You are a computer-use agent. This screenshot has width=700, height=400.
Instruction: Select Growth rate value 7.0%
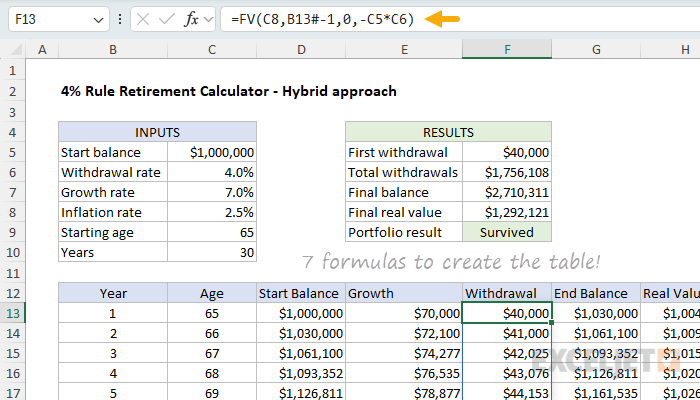pos(212,192)
